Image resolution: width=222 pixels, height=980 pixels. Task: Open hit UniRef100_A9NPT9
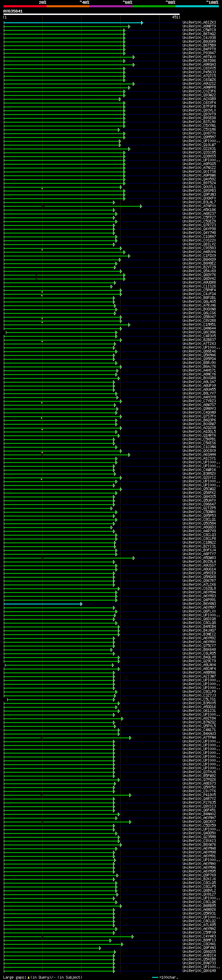(x=199, y=26)
